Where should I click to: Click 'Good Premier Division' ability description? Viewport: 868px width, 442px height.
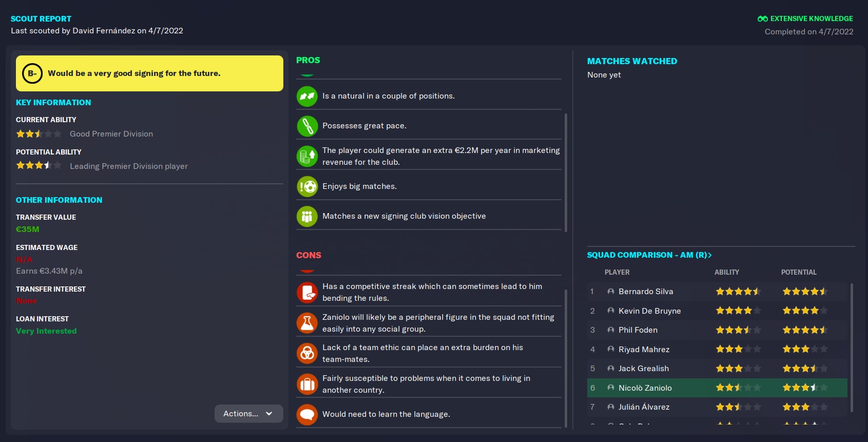(x=111, y=134)
